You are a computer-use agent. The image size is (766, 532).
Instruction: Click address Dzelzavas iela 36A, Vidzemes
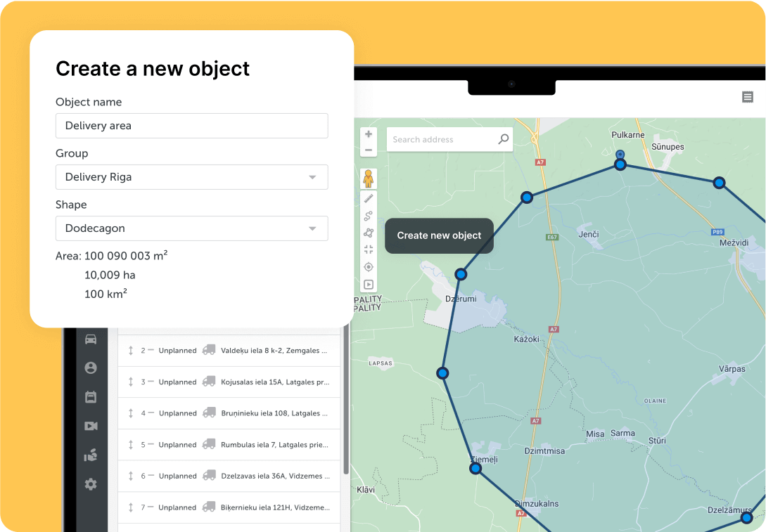pyautogui.click(x=275, y=476)
